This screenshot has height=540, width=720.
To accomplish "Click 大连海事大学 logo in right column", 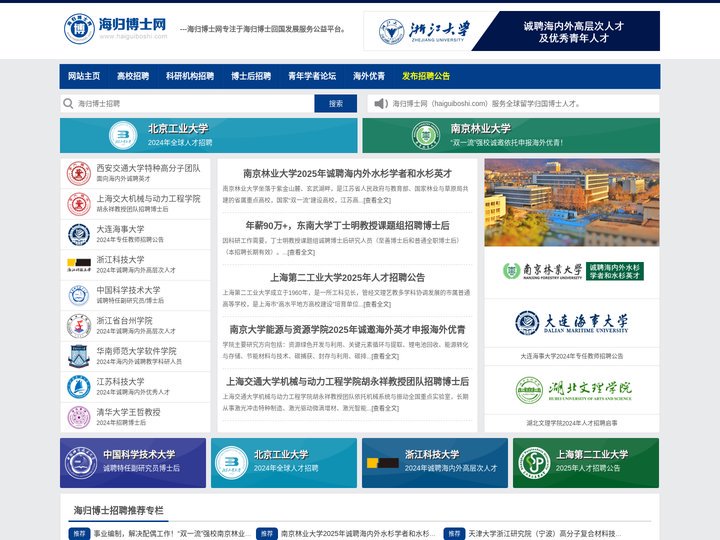I will tap(572, 322).
